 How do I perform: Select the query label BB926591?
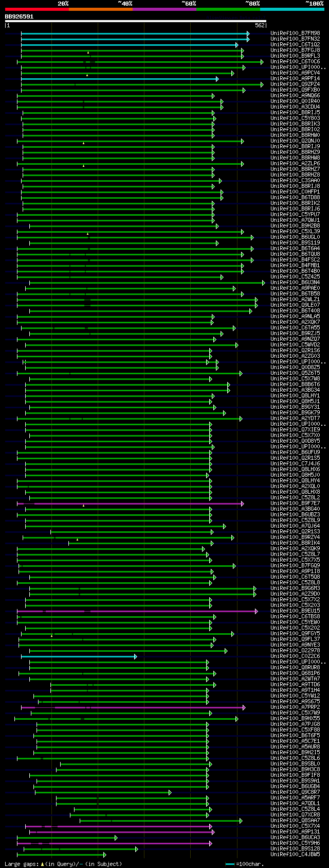pos(19,16)
